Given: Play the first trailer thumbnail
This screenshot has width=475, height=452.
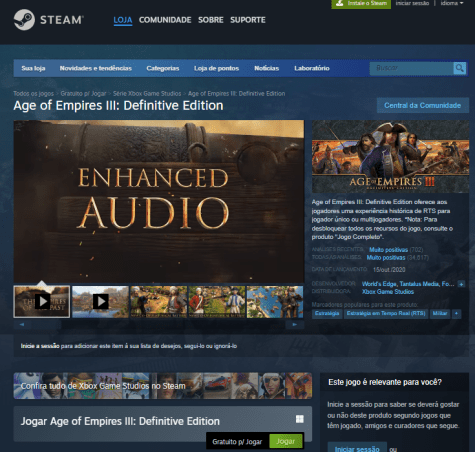Looking at the screenshot, I should [42, 302].
